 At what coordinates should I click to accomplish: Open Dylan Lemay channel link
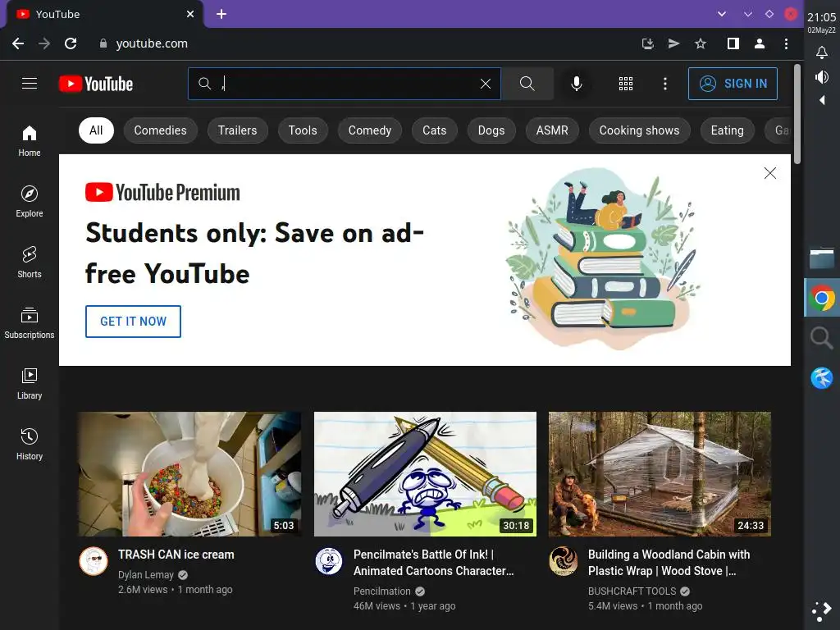click(146, 575)
